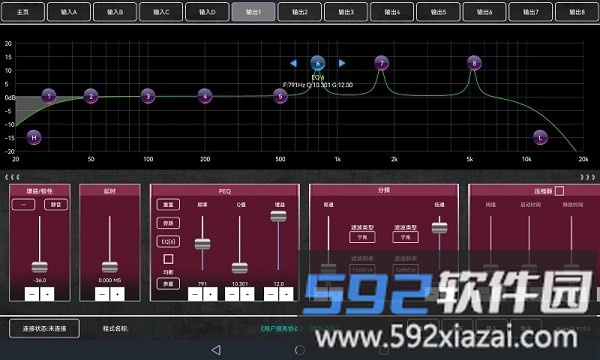
Task: Decrease PEQ gain 12.0 with minus
Action: point(271,294)
